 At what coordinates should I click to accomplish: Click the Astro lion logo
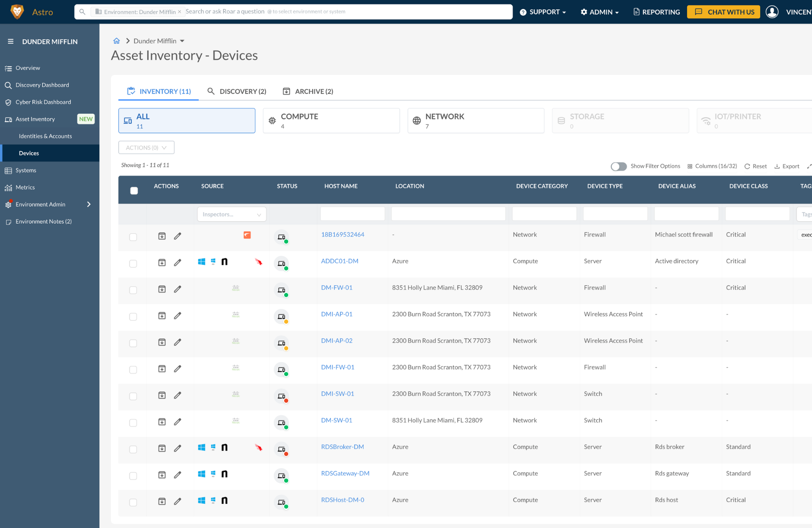click(17, 12)
